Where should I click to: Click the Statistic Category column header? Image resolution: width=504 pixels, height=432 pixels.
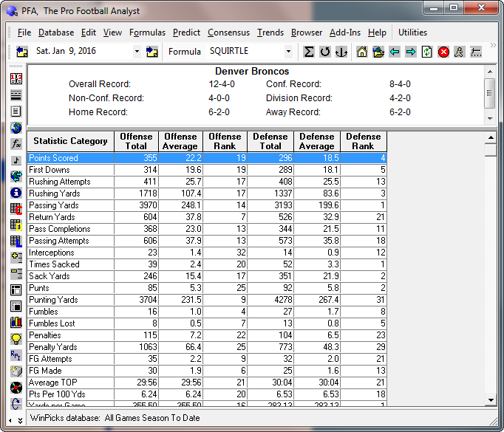click(x=70, y=141)
